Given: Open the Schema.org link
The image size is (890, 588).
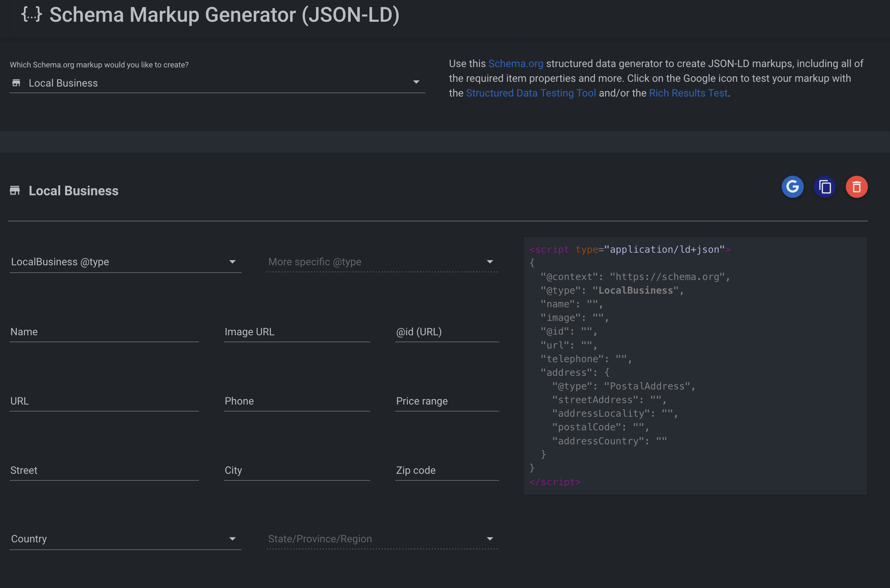Looking at the screenshot, I should coord(515,64).
